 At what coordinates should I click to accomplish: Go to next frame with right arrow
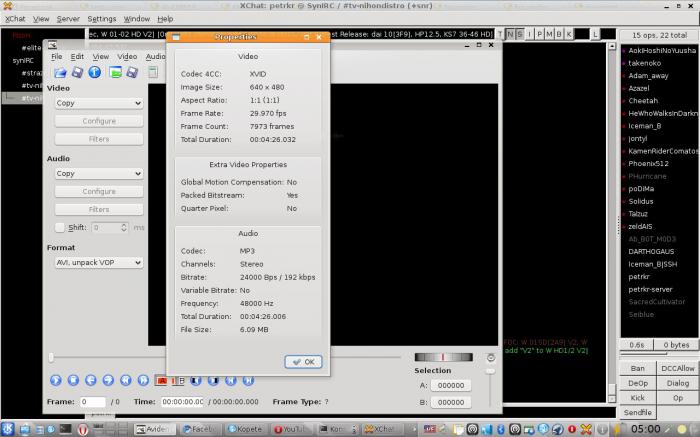108,380
